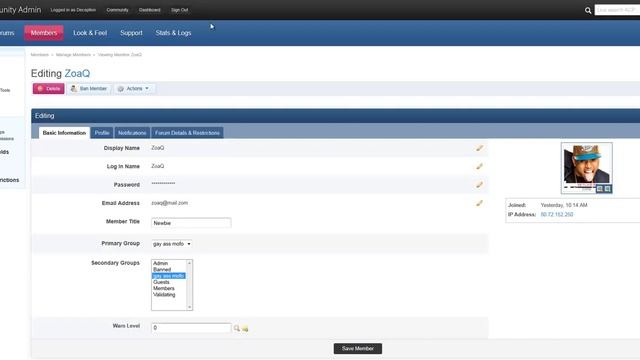Click the search magnifier icon in top bar
Viewport: 640px width, 360px height.
click(x=588, y=11)
